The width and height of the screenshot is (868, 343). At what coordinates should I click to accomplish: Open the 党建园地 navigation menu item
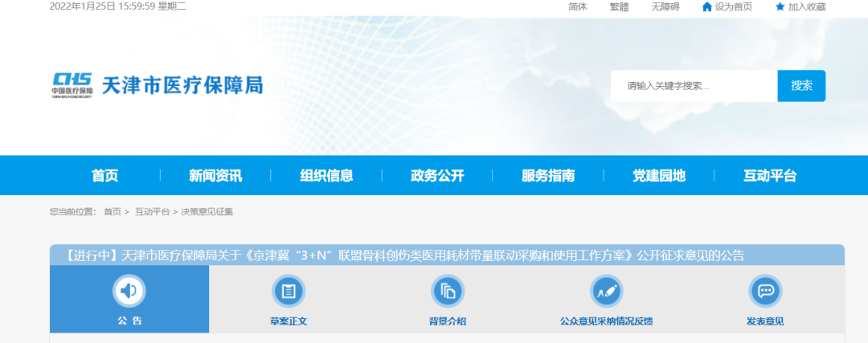(659, 176)
